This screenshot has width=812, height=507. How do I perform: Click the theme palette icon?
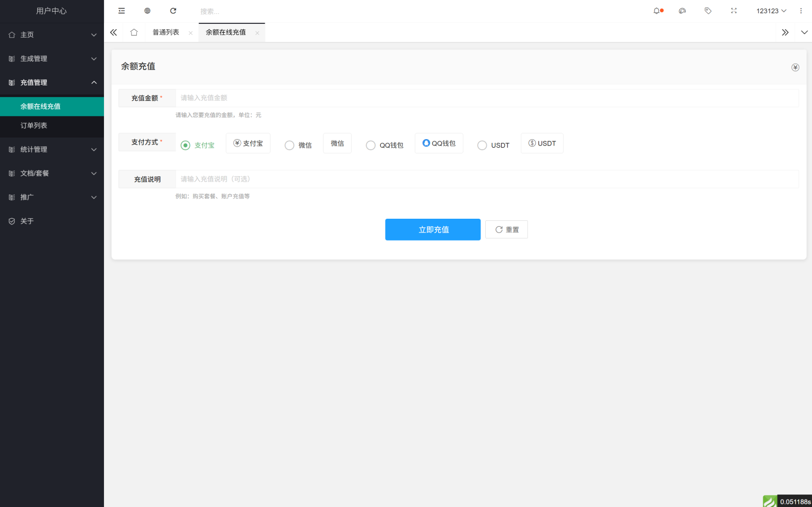pos(683,11)
